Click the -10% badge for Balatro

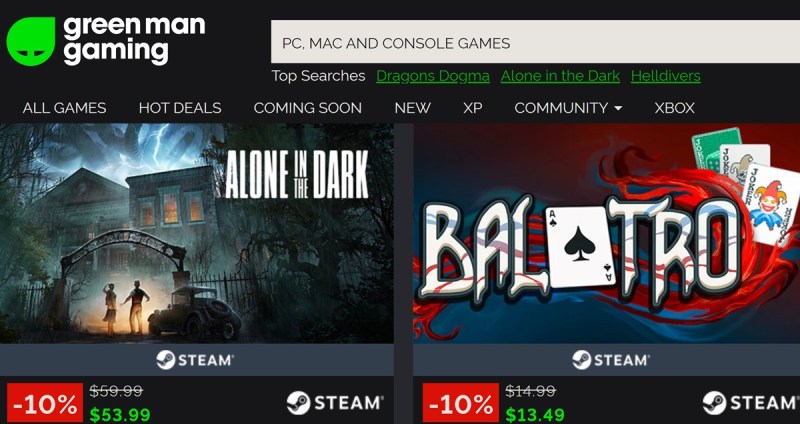point(461,403)
